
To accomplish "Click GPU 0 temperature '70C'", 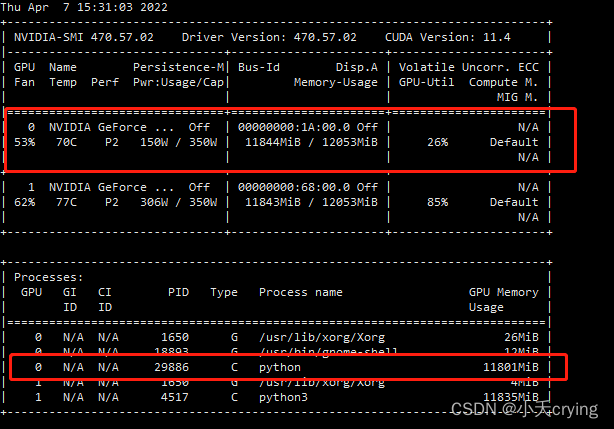I will coord(66,142).
